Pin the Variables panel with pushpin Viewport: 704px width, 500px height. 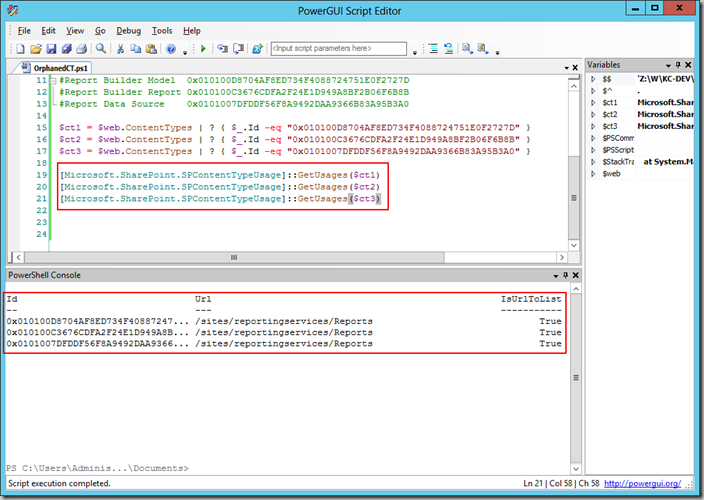click(678, 65)
